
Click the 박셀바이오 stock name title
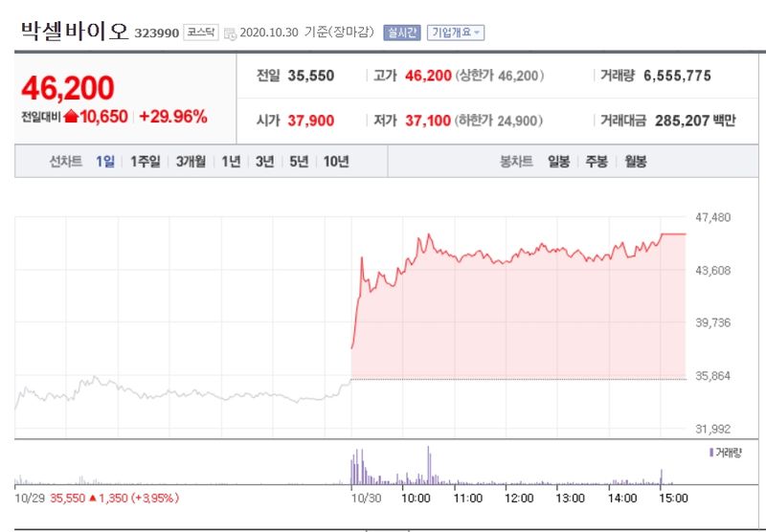click(75, 32)
